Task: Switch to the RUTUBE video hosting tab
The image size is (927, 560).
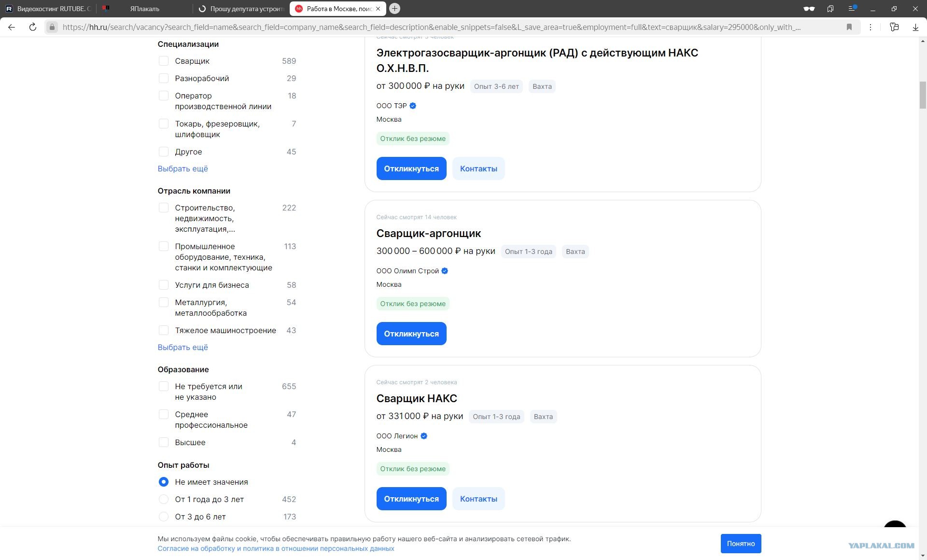Action: tap(48, 9)
